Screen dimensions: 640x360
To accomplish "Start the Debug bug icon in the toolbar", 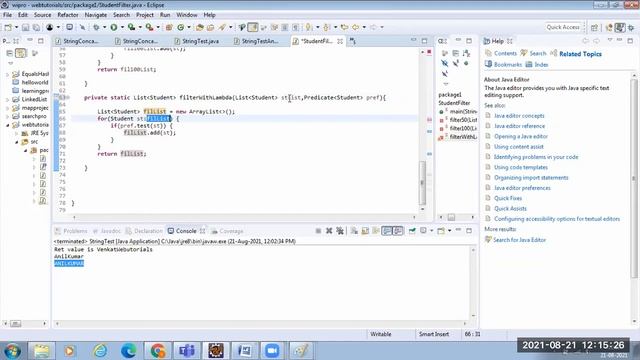I will pos(96,27).
